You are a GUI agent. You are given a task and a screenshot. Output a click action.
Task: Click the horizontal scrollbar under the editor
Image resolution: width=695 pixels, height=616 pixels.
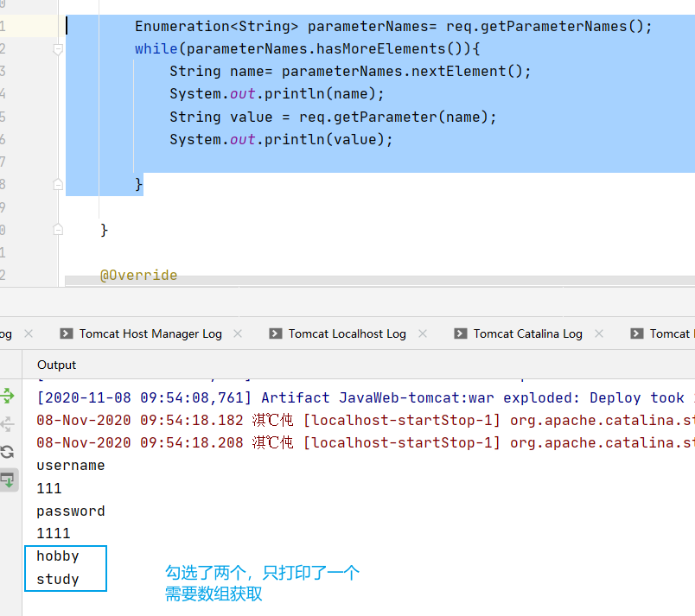tap(379, 280)
